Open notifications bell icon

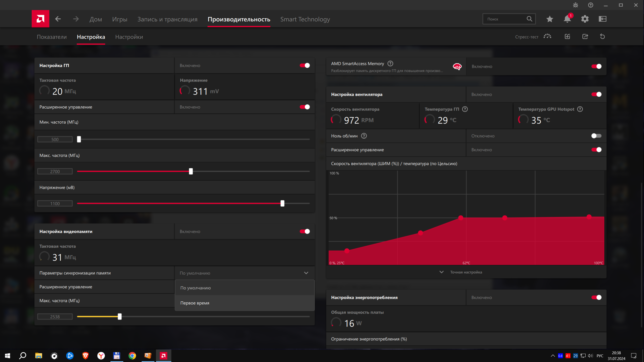(567, 19)
